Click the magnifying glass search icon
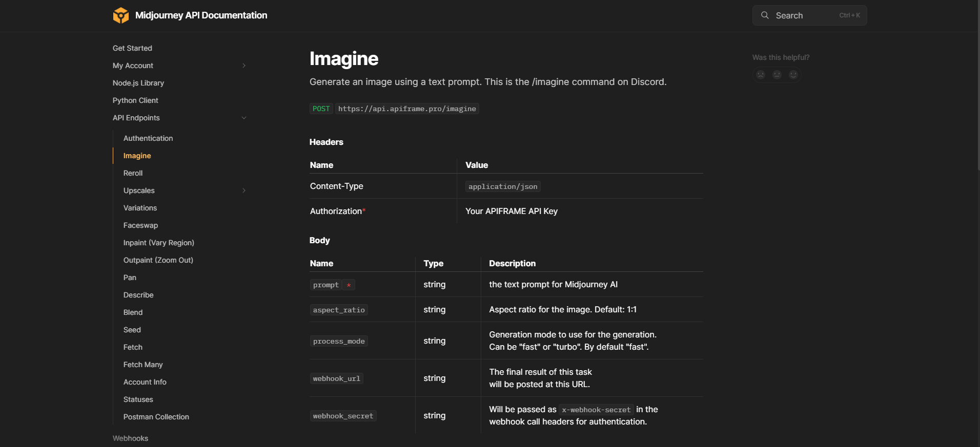 click(x=765, y=15)
